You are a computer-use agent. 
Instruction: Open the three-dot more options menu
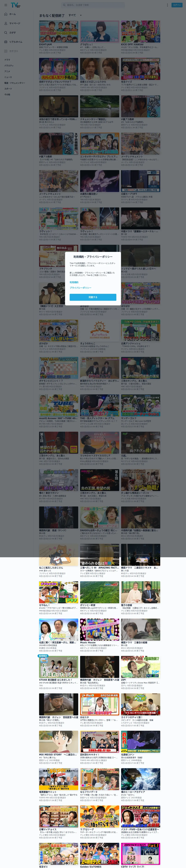pos(167,5)
